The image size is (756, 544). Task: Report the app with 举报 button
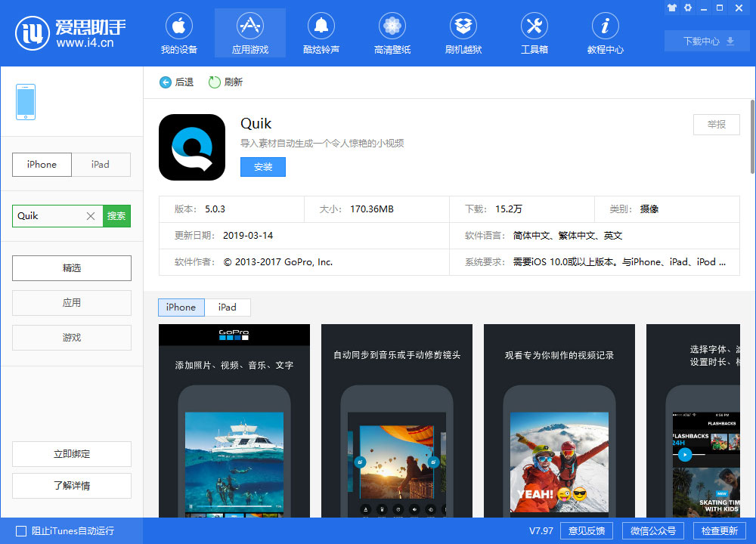717,125
